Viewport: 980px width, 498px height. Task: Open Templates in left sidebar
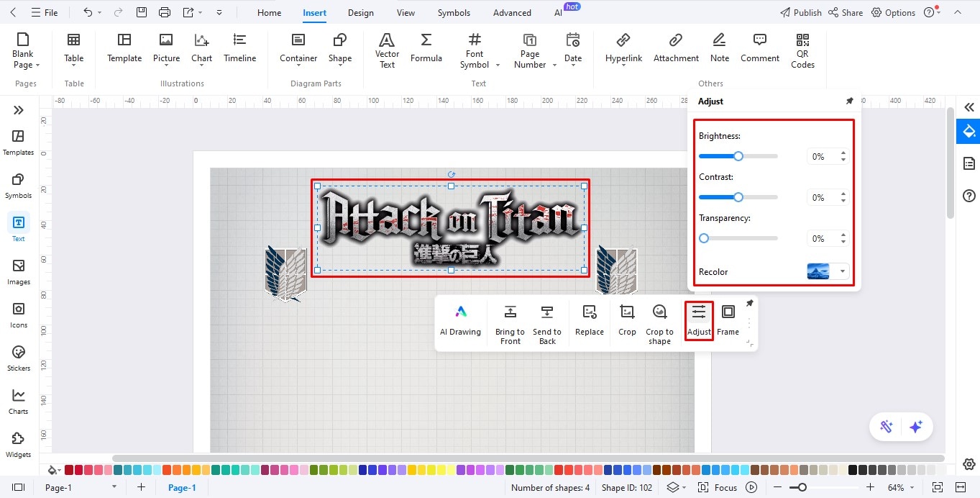coord(19,142)
